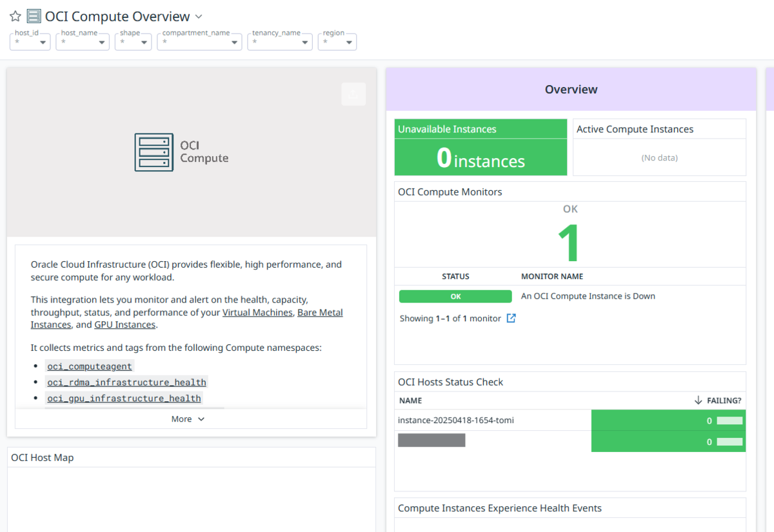The width and height of the screenshot is (774, 532).
Task: Click the OCI Compute server logo
Action: (154, 152)
